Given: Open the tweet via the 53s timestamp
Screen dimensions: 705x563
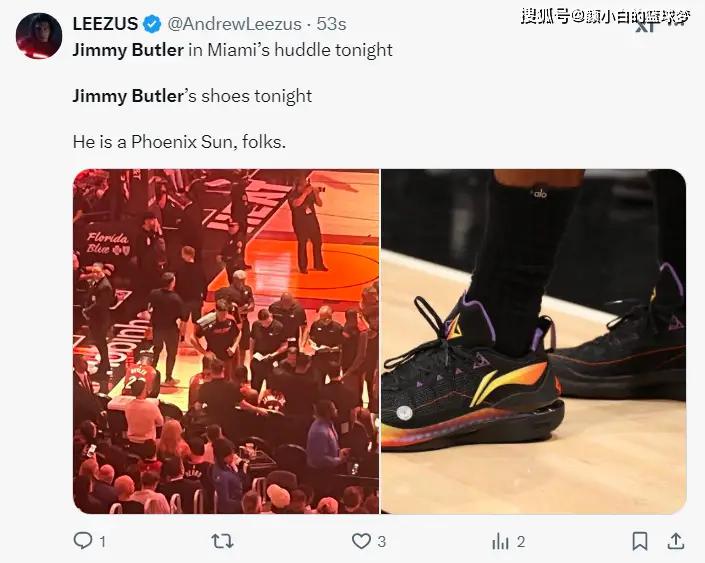Looking at the screenshot, I should (331, 24).
